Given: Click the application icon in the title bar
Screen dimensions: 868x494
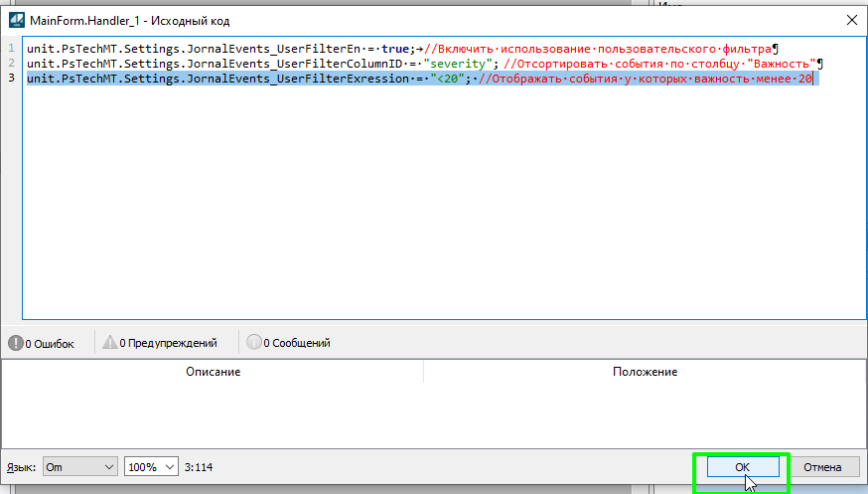Looking at the screenshot, I should pos(17,19).
